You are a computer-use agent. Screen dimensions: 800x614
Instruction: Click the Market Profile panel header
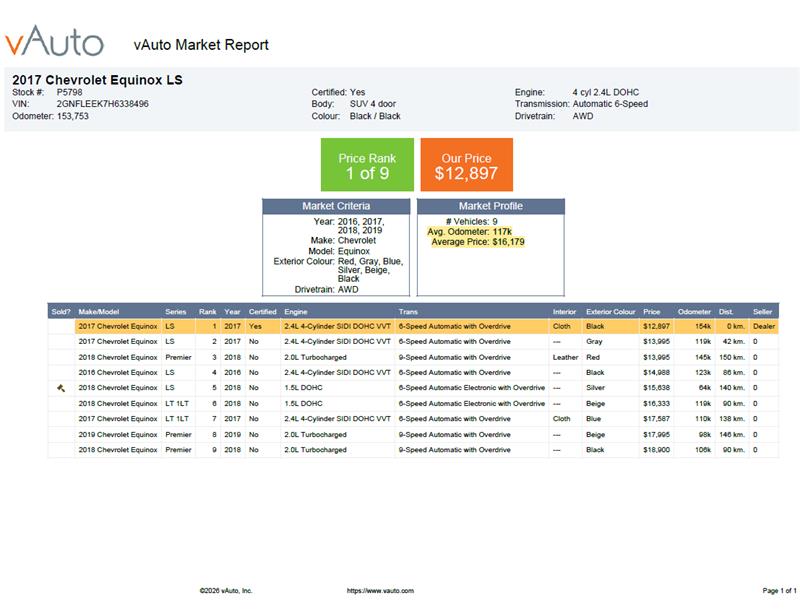(491, 206)
